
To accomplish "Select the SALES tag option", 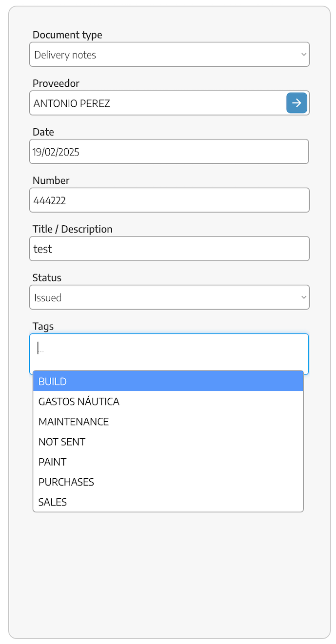I will (x=168, y=502).
